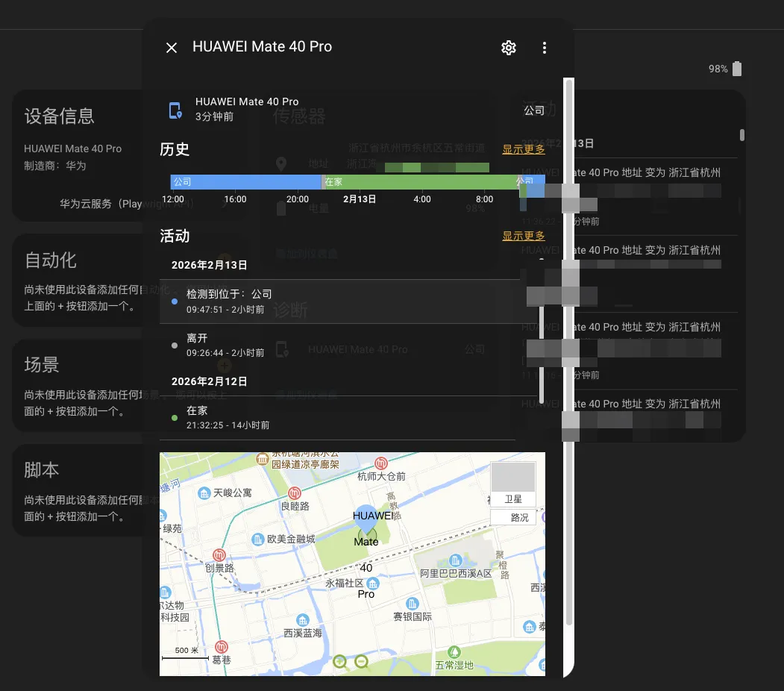
Task: Click 良睦路 metro station icon on map
Action: click(295, 493)
